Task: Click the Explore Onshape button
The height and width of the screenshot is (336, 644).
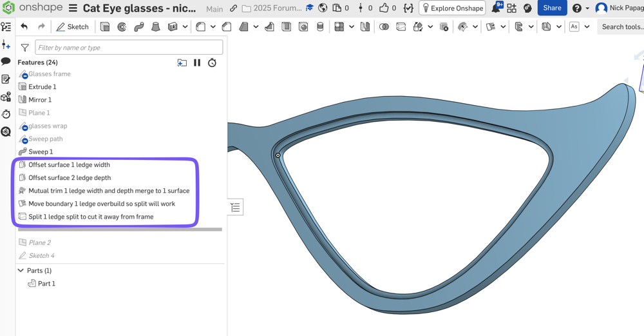Action: (x=452, y=8)
